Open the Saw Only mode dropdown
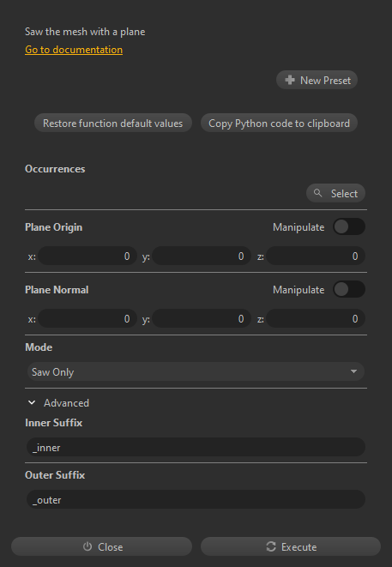The height and width of the screenshot is (567, 392). (196, 371)
